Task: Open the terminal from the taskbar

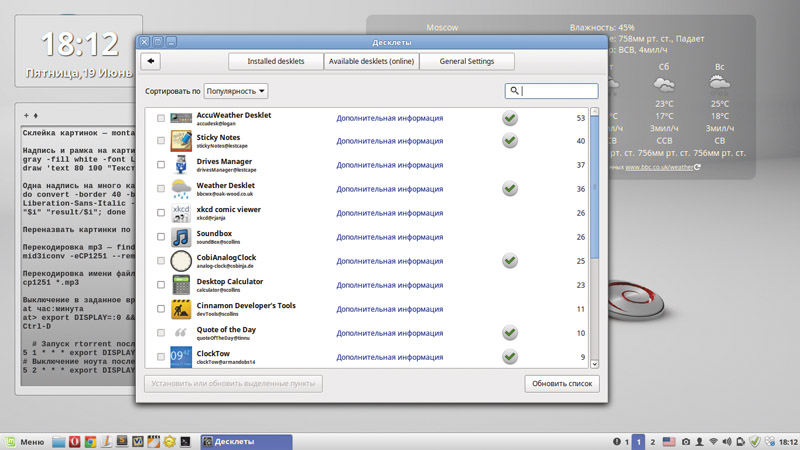Action: tap(185, 441)
